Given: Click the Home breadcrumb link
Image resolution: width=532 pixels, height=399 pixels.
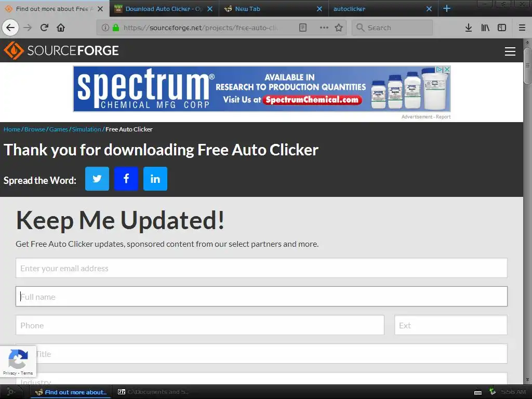Looking at the screenshot, I should (x=12, y=129).
